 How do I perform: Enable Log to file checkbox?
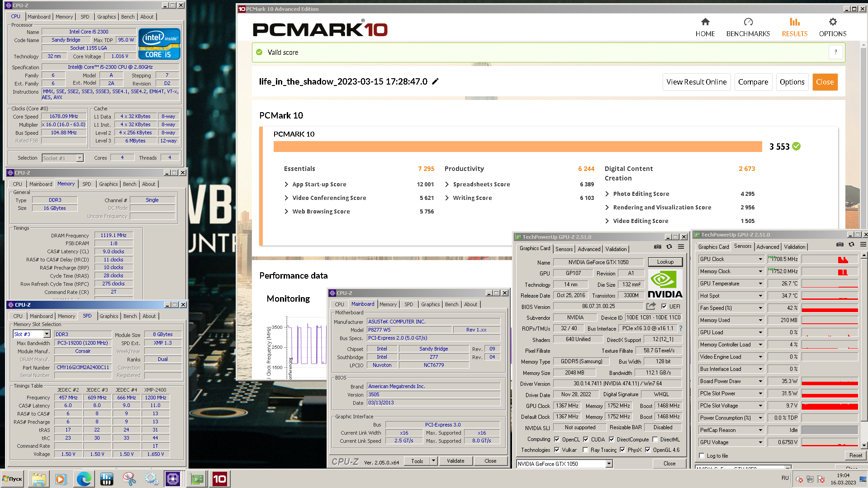[702, 455]
